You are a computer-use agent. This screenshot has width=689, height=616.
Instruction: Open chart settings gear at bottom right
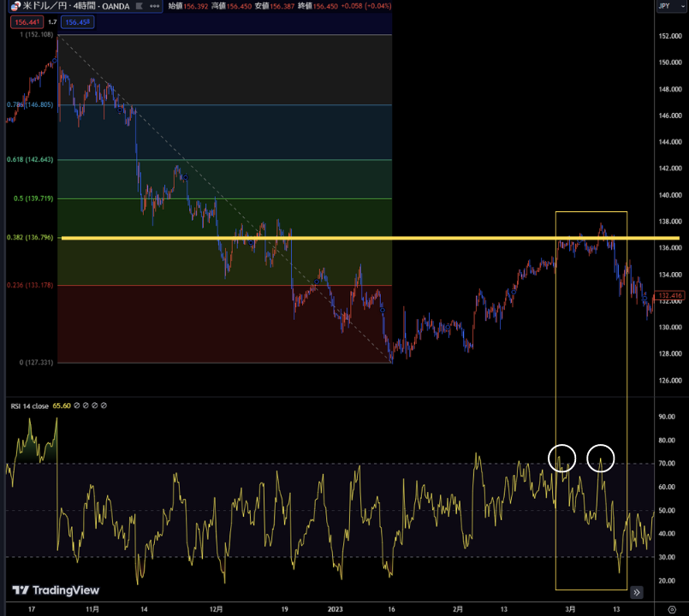[670, 607]
